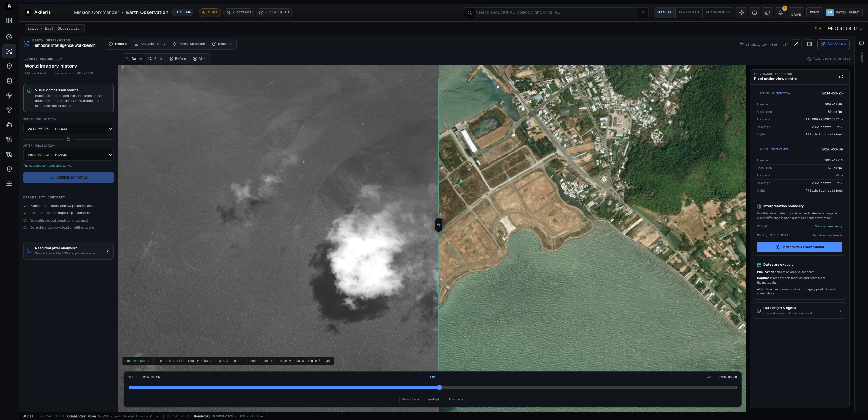Open the shield check sidebar icon
Image resolution: width=868 pixels, height=420 pixels.
point(9,169)
